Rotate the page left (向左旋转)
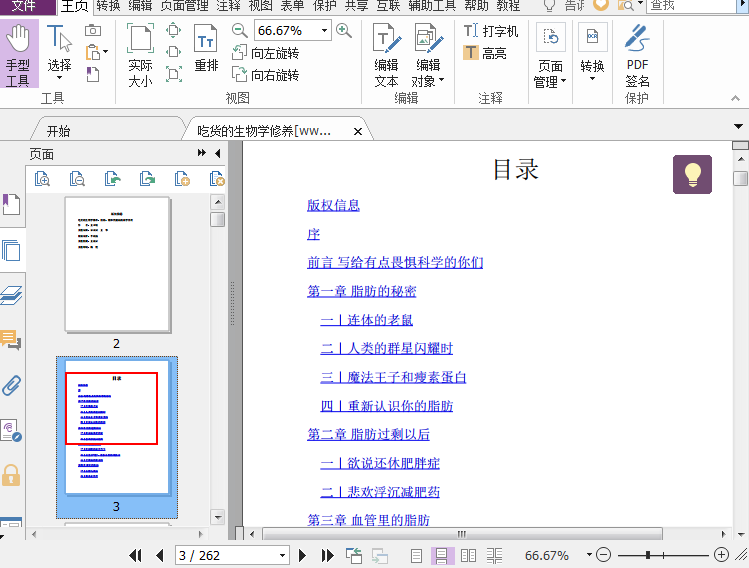The image size is (749, 568). (x=266, y=53)
